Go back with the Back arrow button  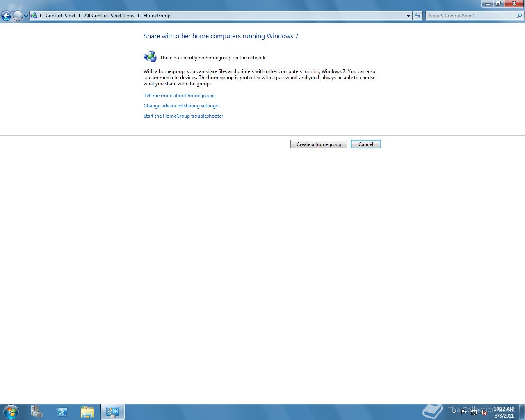click(6, 16)
